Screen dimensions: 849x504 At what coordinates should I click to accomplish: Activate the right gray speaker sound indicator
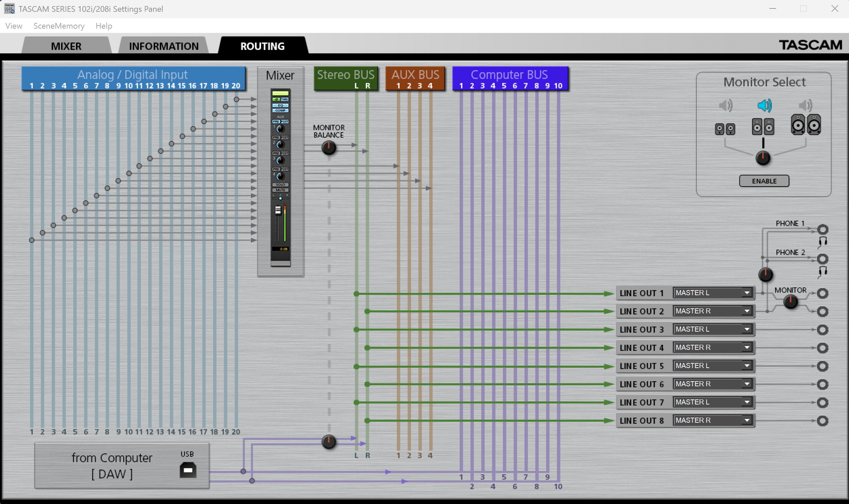tap(805, 106)
